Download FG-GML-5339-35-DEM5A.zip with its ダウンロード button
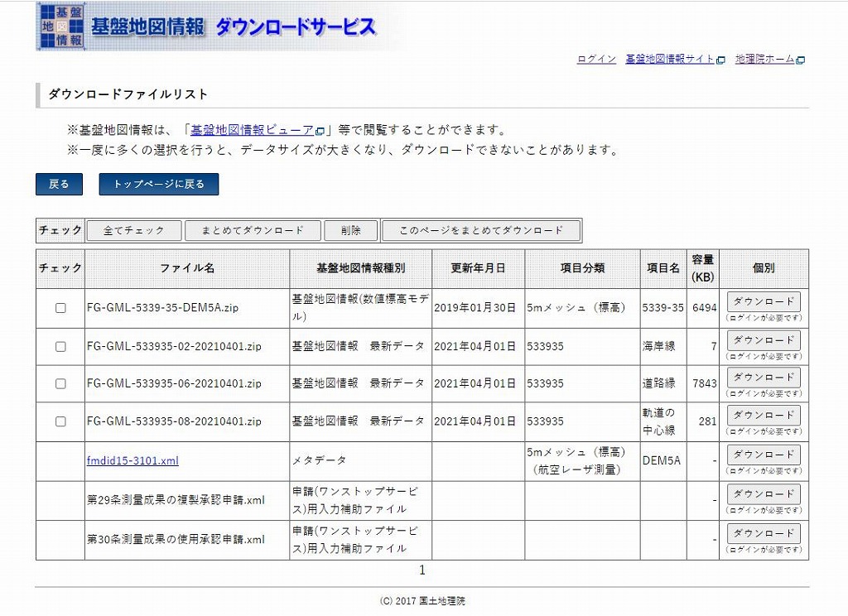 coord(764,301)
